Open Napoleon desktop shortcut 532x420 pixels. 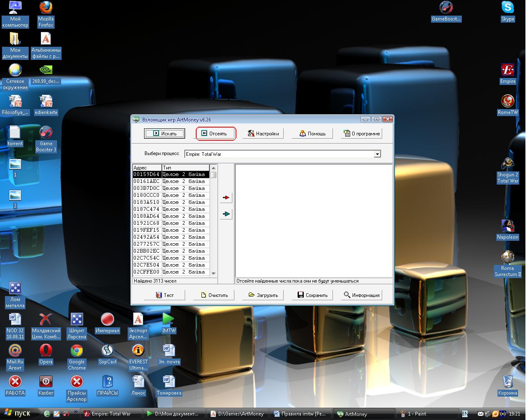(508, 229)
